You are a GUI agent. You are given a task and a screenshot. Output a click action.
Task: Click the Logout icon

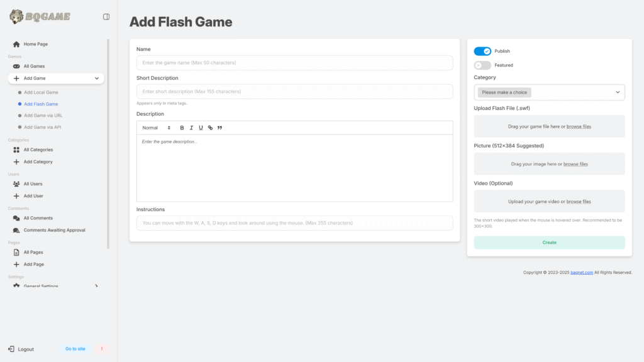[x=11, y=349]
